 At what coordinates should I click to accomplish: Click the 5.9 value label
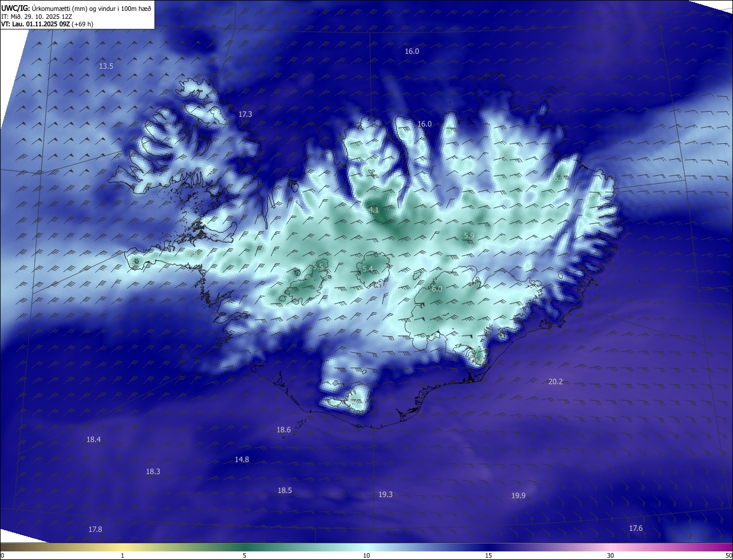(x=469, y=236)
